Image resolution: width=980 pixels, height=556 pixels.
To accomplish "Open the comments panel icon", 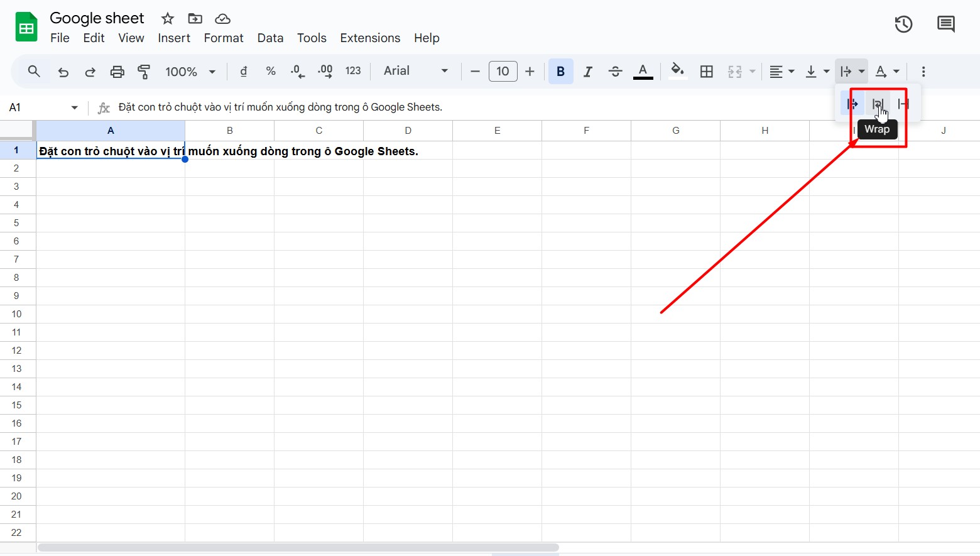I will [x=945, y=25].
